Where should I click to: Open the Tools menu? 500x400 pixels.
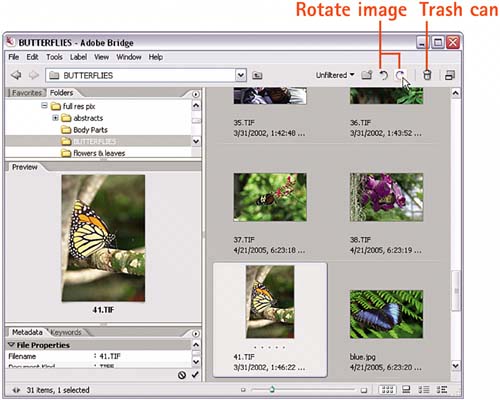click(x=54, y=57)
